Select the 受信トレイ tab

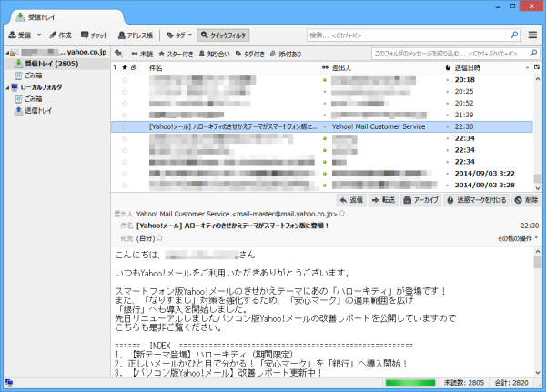click(x=66, y=17)
